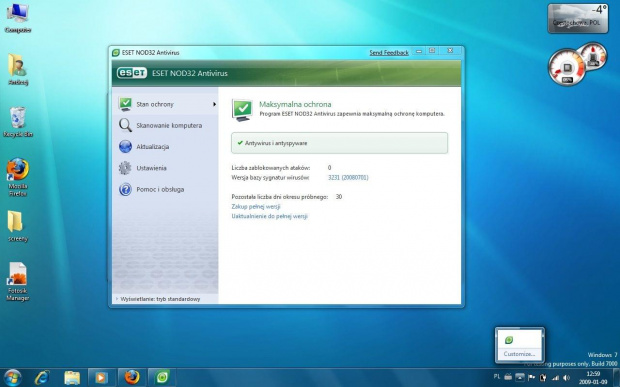Open the weather gadget showing -4°
This screenshot has width=620, height=387.
coord(578,18)
